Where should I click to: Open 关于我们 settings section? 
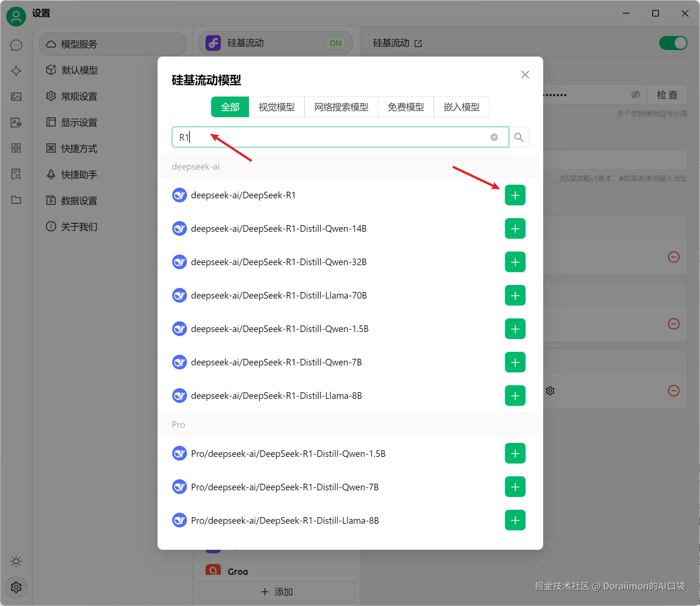113,227
